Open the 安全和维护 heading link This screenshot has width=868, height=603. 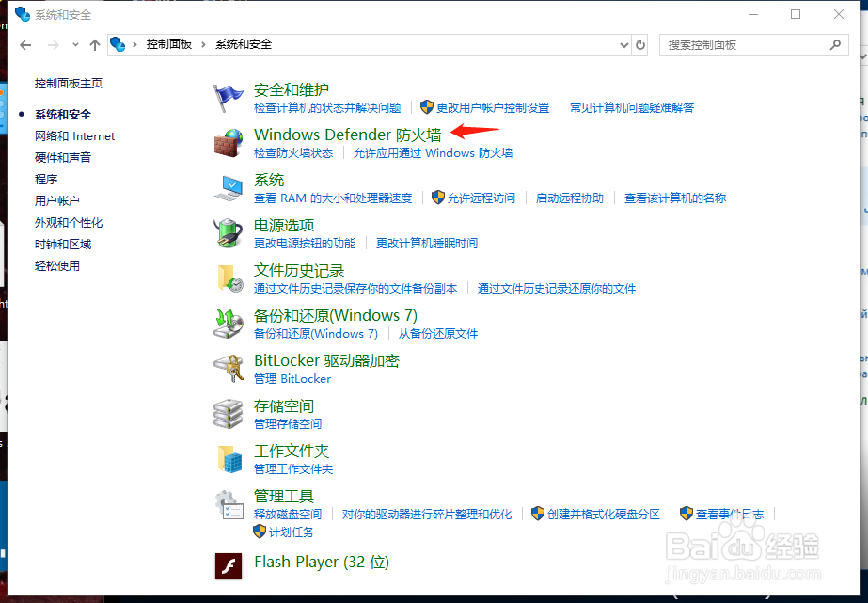coord(292,89)
